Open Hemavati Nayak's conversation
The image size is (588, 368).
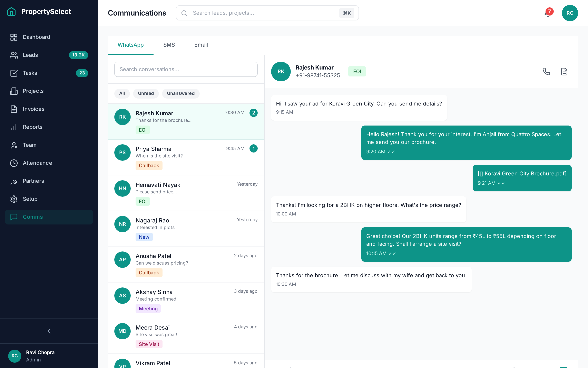[x=186, y=193]
